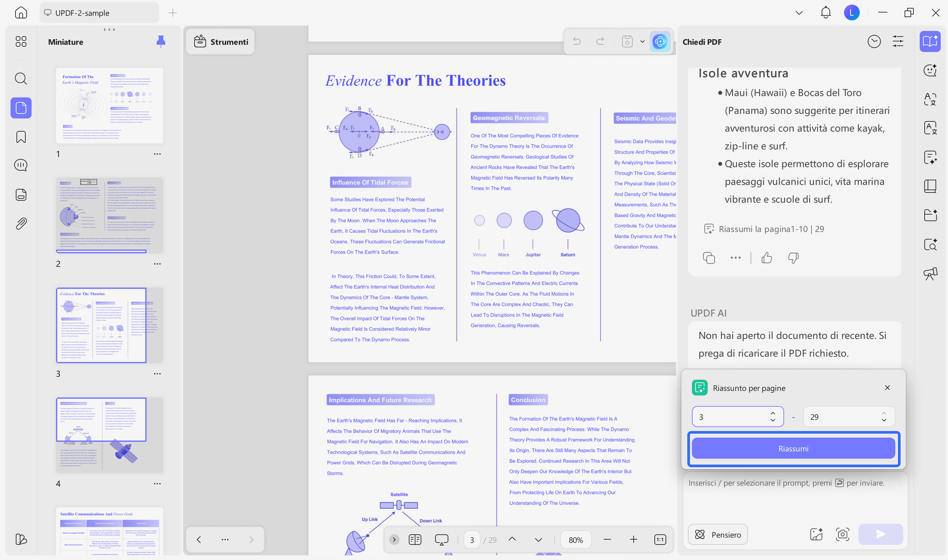Open the bookmarks panel icon
The height and width of the screenshot is (560, 948).
coord(21,137)
